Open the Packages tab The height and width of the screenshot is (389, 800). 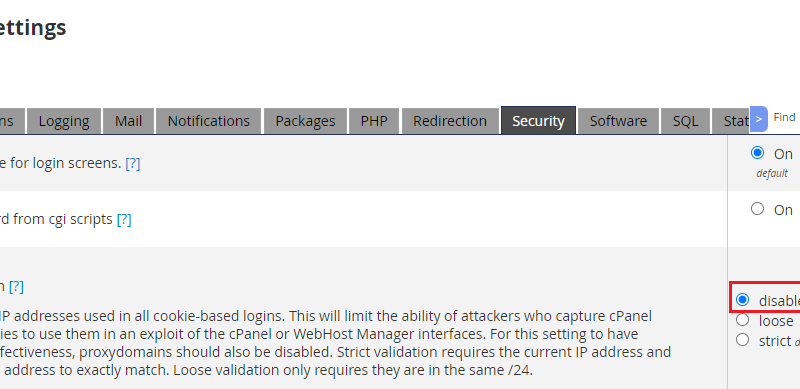(305, 121)
